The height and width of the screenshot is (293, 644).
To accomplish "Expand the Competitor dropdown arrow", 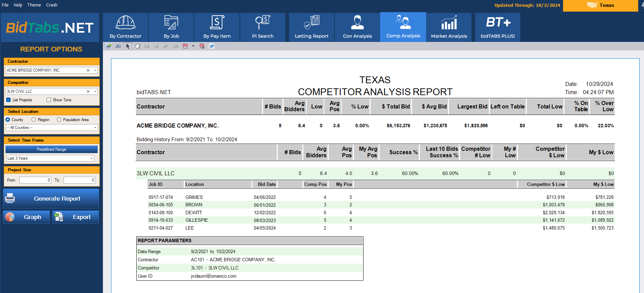I will [x=95, y=91].
